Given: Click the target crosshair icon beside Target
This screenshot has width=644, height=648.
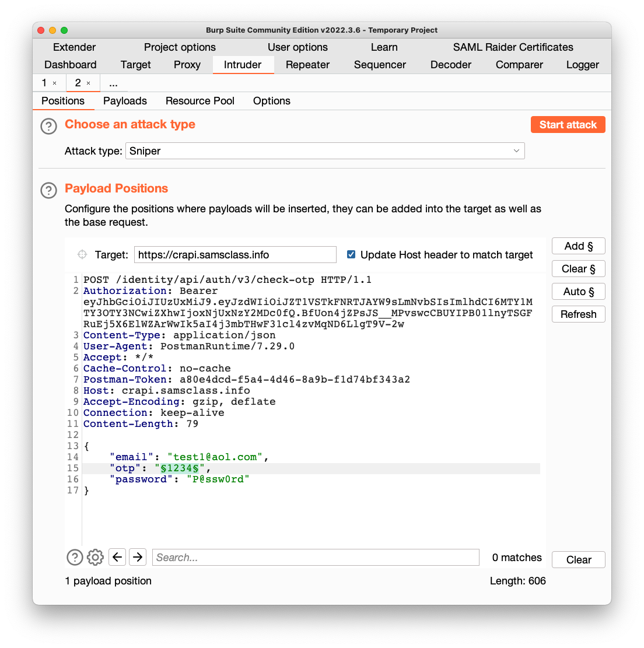Looking at the screenshot, I should pyautogui.click(x=82, y=254).
